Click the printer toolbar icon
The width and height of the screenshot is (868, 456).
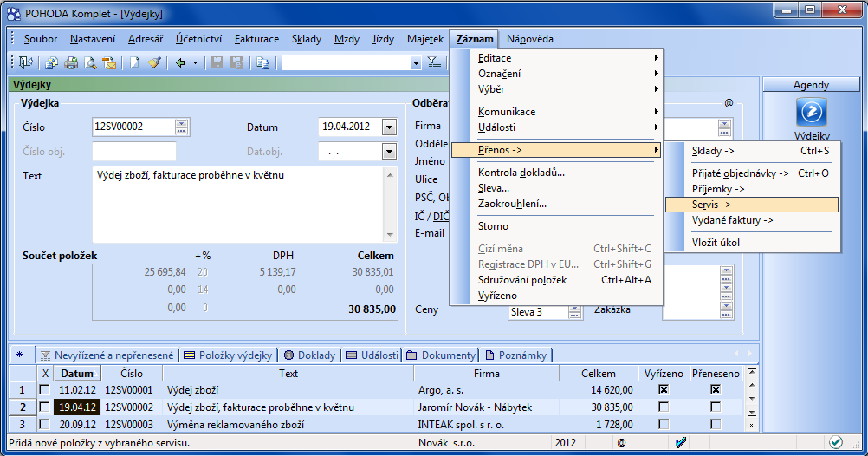(x=71, y=63)
